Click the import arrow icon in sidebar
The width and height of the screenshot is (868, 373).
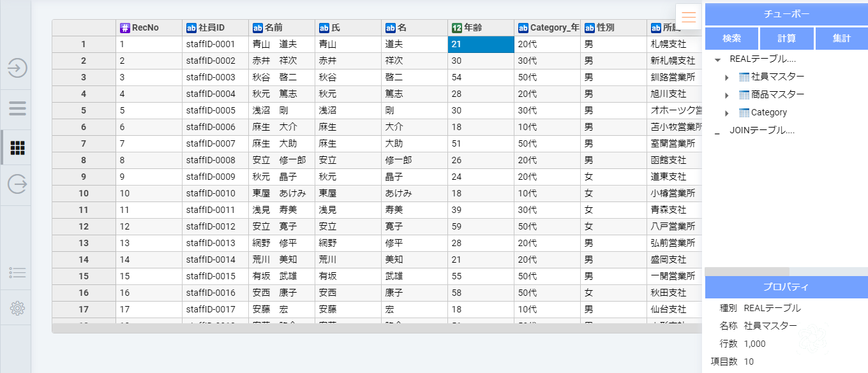[x=17, y=68]
